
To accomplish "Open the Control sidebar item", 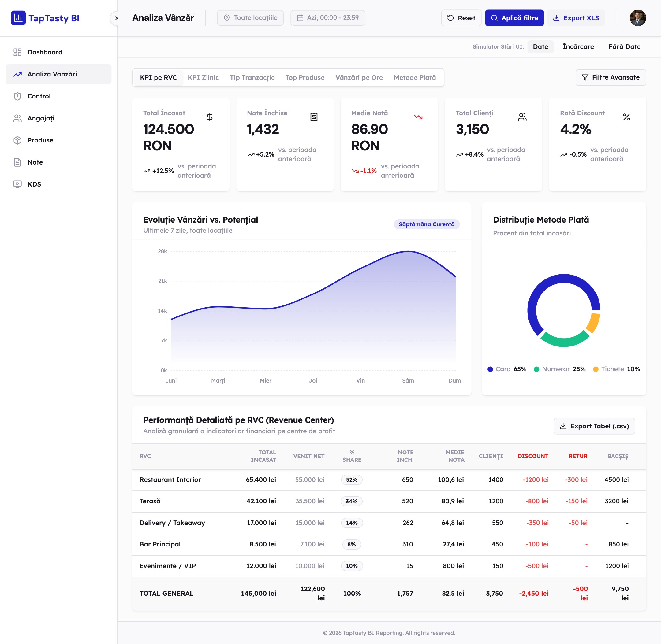I will pyautogui.click(x=58, y=96).
